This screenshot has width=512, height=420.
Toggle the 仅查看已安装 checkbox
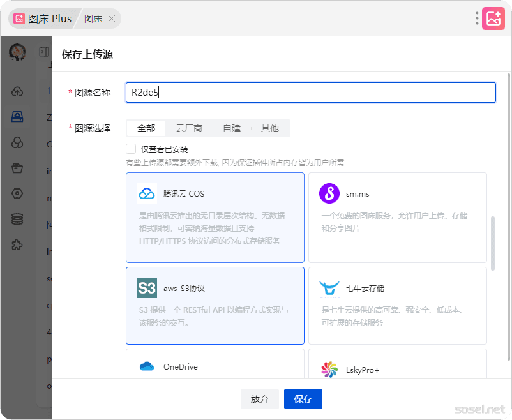(x=132, y=149)
